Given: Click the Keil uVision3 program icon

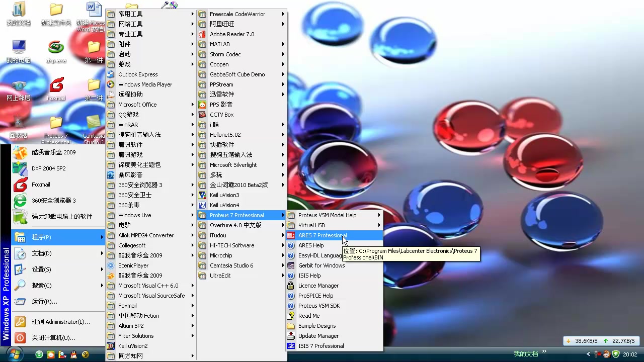Looking at the screenshot, I should coord(202,195).
